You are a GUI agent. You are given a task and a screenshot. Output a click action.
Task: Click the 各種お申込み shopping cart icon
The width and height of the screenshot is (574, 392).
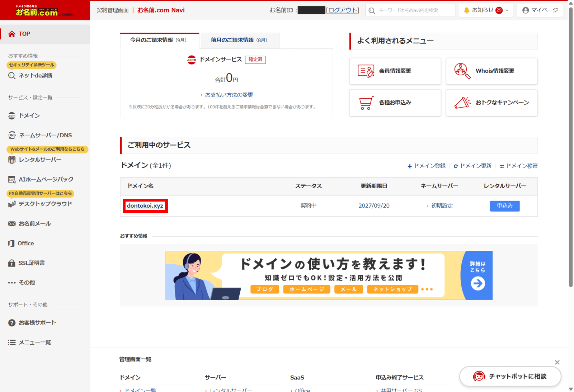(x=366, y=103)
